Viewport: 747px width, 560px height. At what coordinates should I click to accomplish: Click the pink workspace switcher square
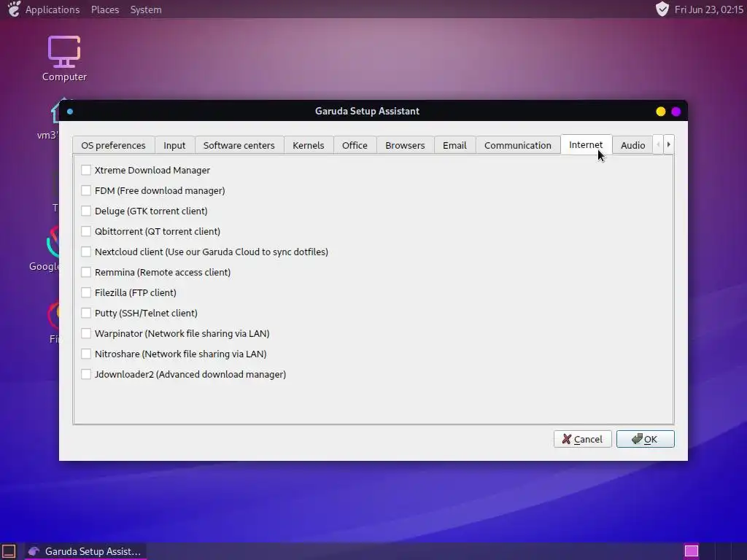click(692, 551)
